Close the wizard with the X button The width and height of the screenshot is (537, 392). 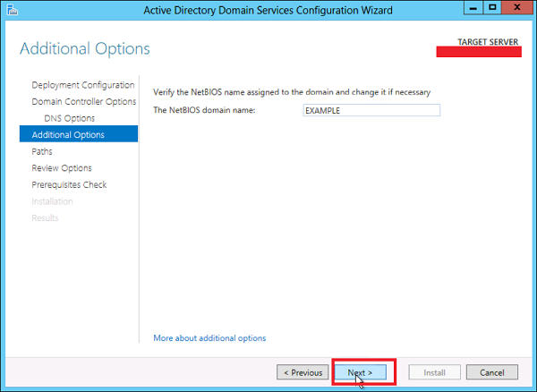click(516, 8)
